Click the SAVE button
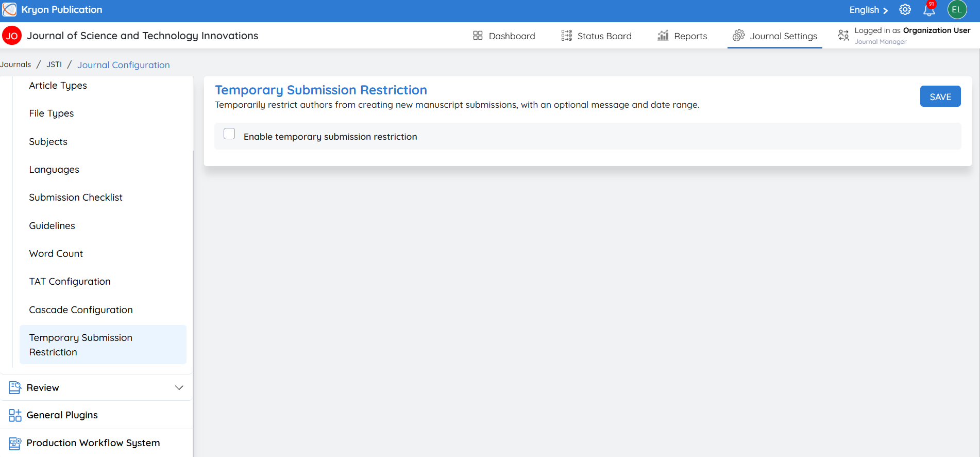This screenshot has width=980, height=457. (940, 96)
